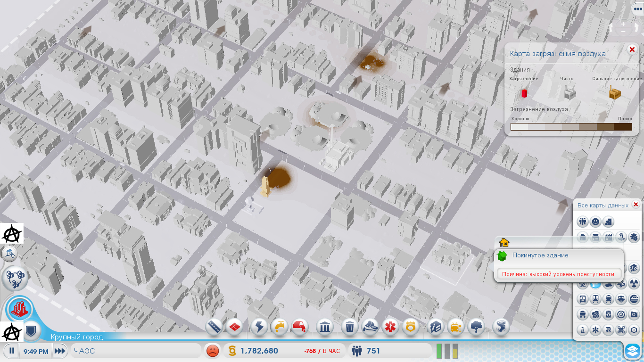Show the ferry boat data map
Viewport: 644px width, 362px height.
(621, 299)
